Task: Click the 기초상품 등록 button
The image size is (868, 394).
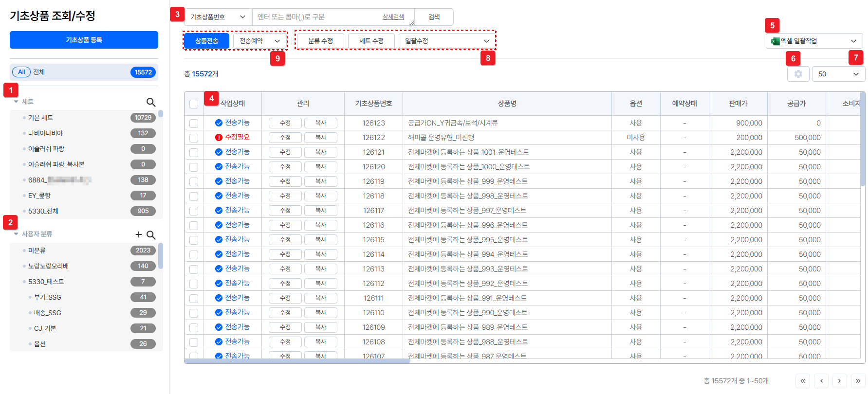Action: (84, 40)
